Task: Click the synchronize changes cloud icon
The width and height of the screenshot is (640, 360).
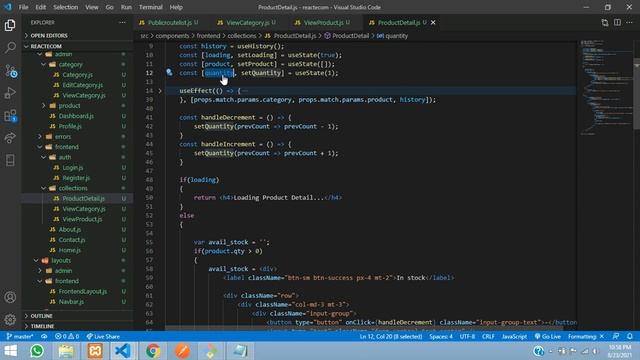Action: point(44,336)
